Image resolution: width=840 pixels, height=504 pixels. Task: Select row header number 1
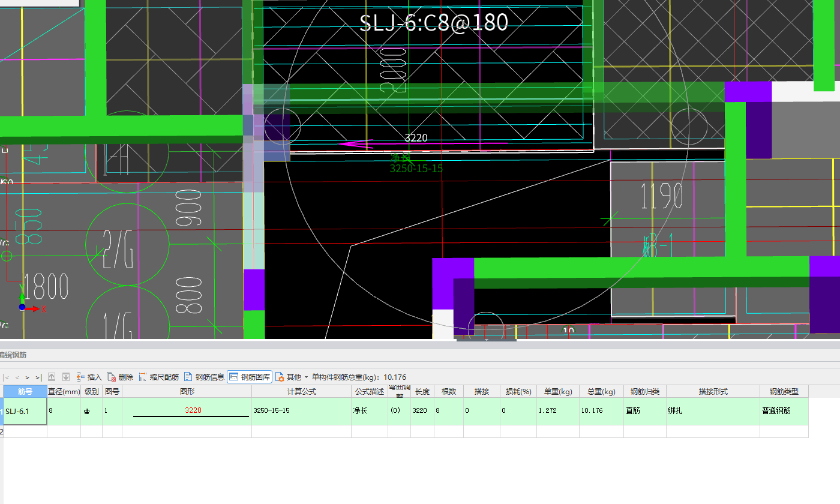click(1, 411)
